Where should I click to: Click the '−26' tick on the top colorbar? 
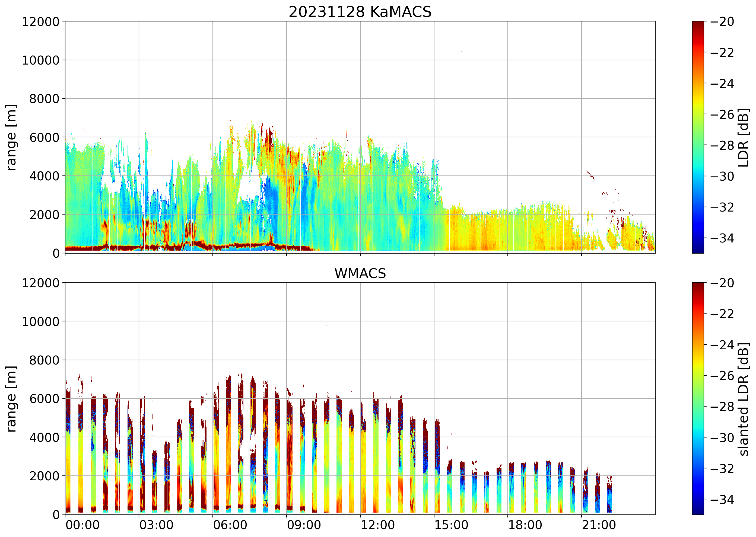click(x=722, y=114)
